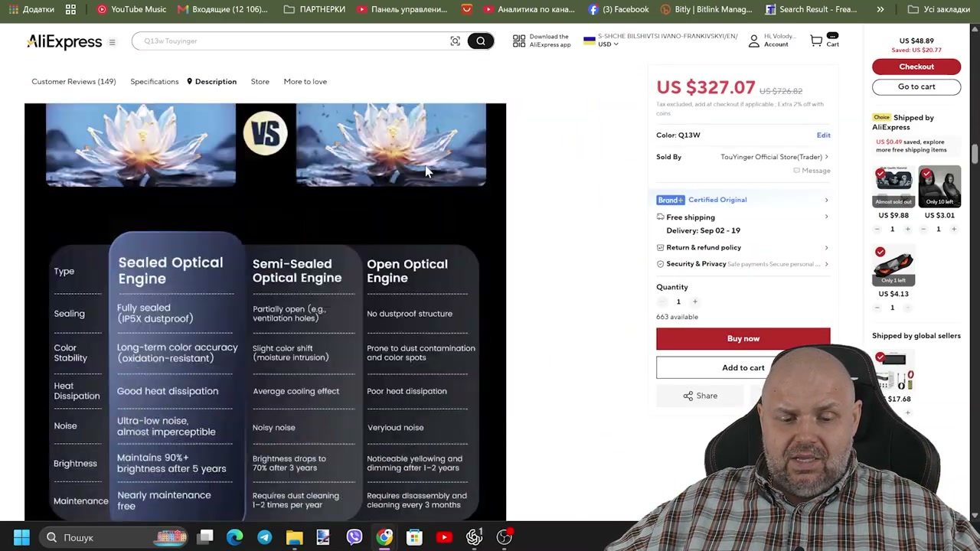This screenshot has height=551, width=980.
Task: Open the Усі закладки bookmarks folder
Action: click(x=939, y=9)
